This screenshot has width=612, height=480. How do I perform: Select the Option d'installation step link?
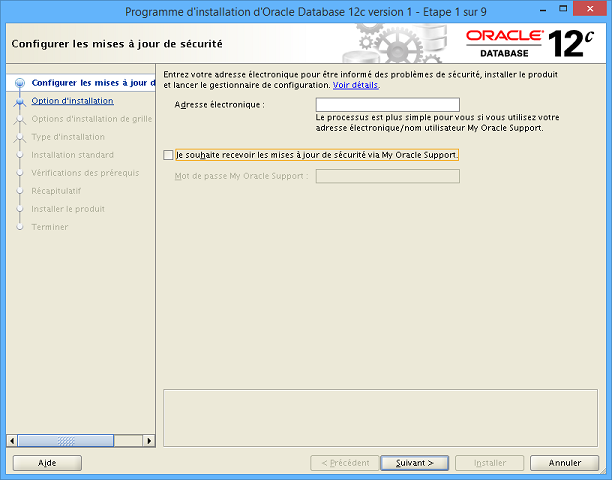coord(73,101)
